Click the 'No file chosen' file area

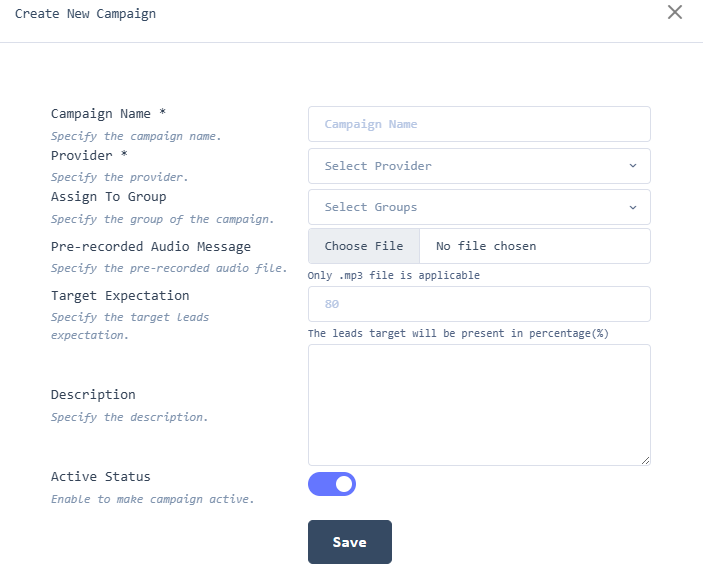(x=486, y=246)
